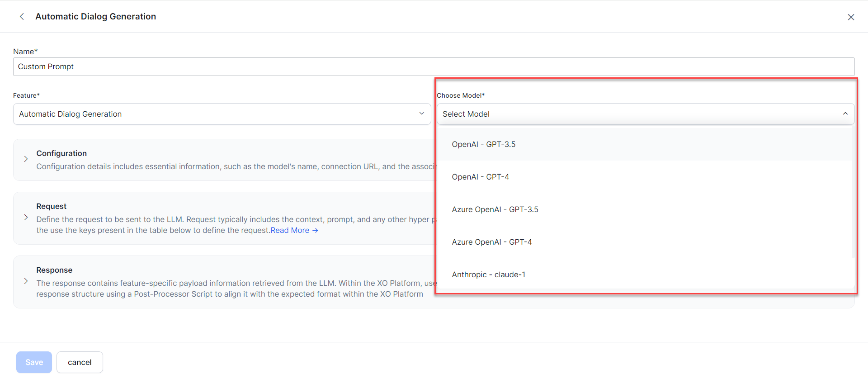This screenshot has height=374, width=868.
Task: Click the Configuration section heading
Action: tap(61, 153)
